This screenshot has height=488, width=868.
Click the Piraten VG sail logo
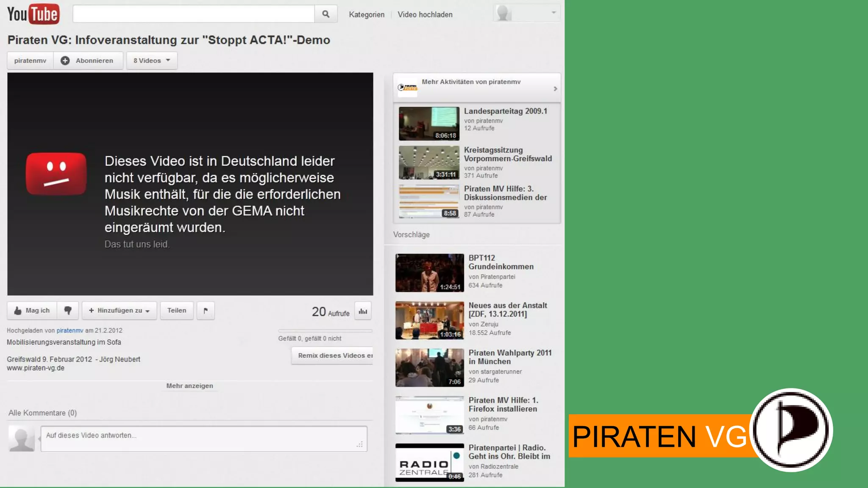point(792,430)
